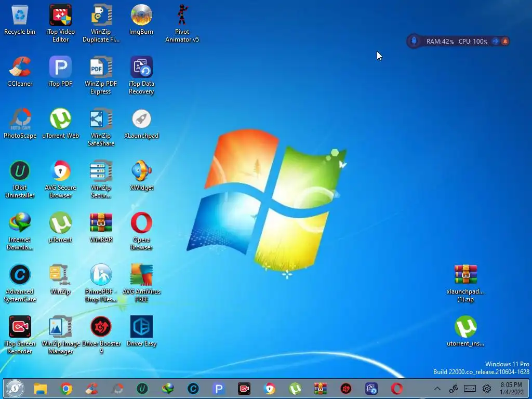This screenshot has height=399, width=532.
Task: Open PrimoPDF Drop Files shortcut
Action: [x=101, y=283]
